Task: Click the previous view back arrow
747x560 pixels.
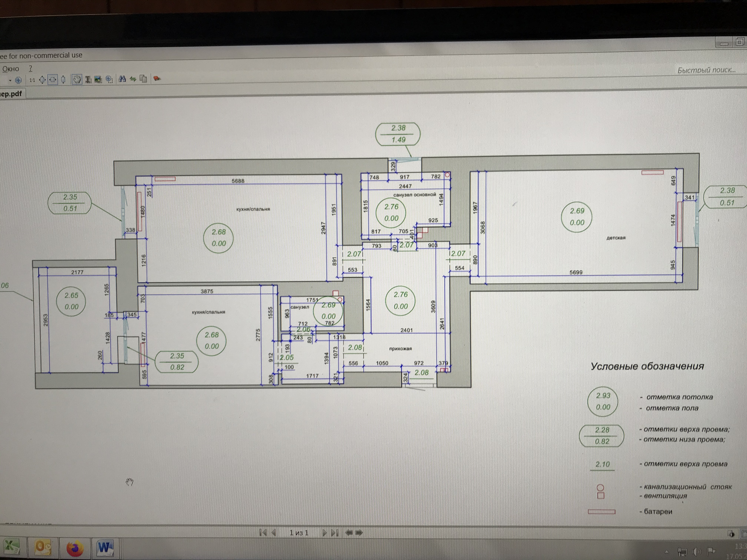Action: [x=349, y=533]
